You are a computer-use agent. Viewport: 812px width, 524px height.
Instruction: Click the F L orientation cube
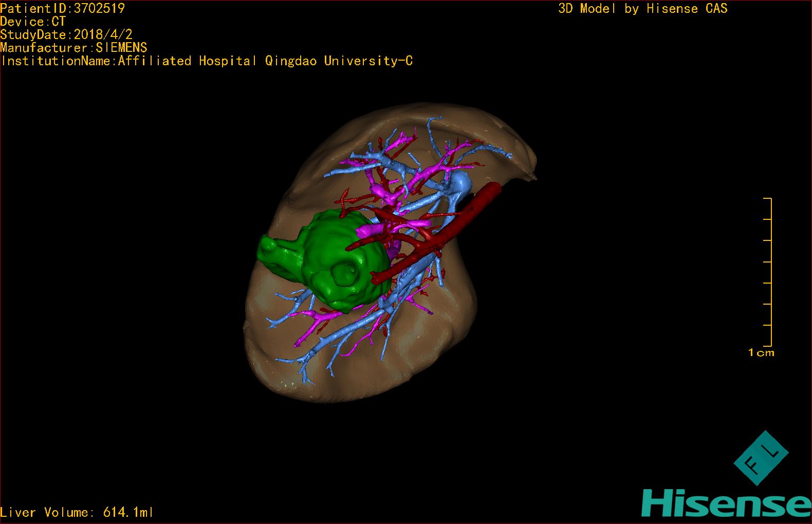click(761, 458)
